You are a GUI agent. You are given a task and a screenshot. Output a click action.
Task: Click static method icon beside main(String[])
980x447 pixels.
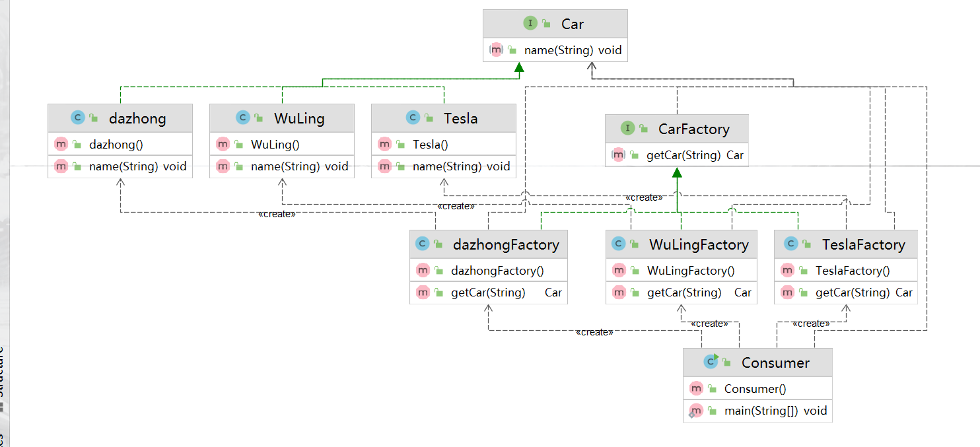[695, 410]
